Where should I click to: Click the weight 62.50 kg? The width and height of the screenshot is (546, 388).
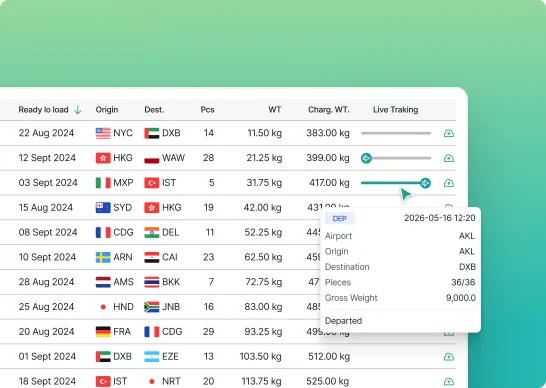(x=263, y=257)
